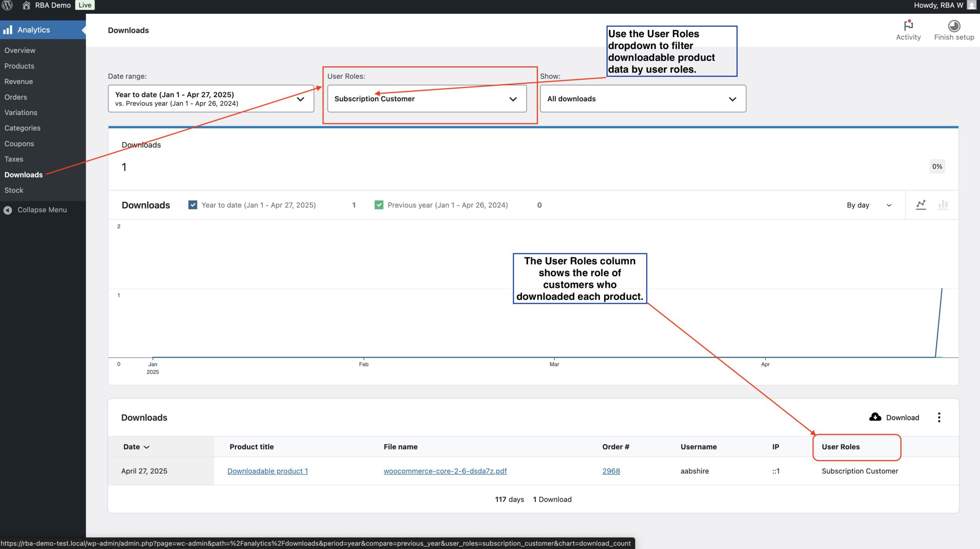Click the RBA Demo home icon
This screenshot has height=549, width=980.
(26, 5)
